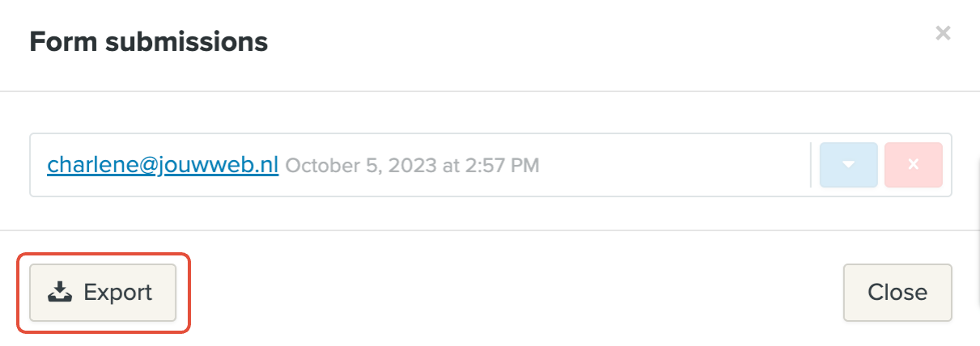The height and width of the screenshot is (346, 980).
Task: Click the word Export in the footer
Action: coord(118,292)
